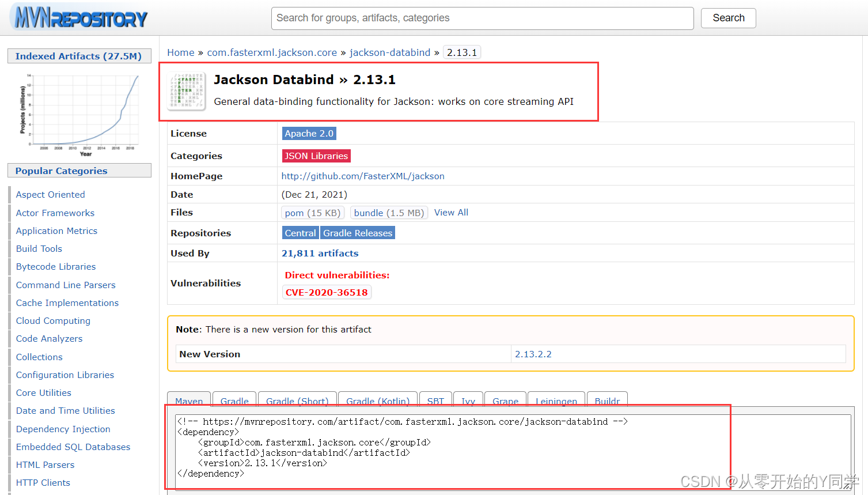This screenshot has width=868, height=495.
Task: Open Aspect Oriented category
Action: pos(51,195)
